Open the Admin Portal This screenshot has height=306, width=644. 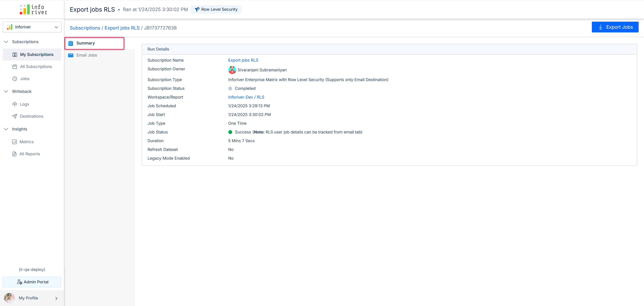coord(32,282)
